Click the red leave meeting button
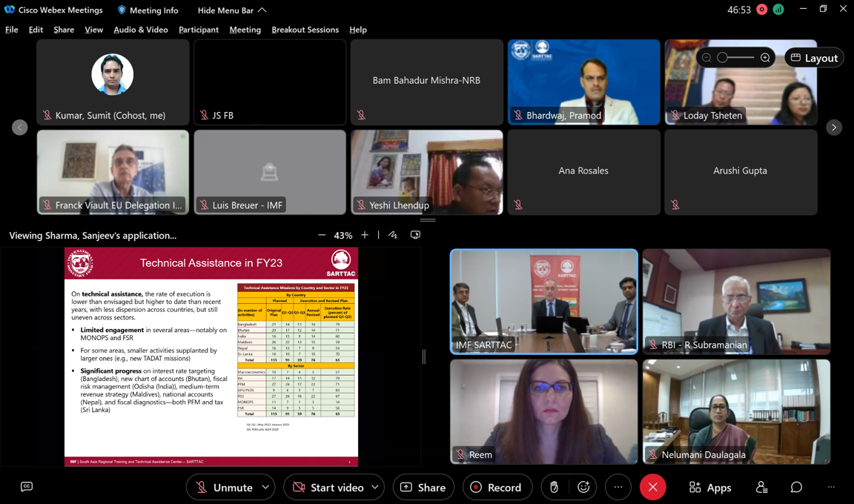854x504 pixels. tap(653, 487)
